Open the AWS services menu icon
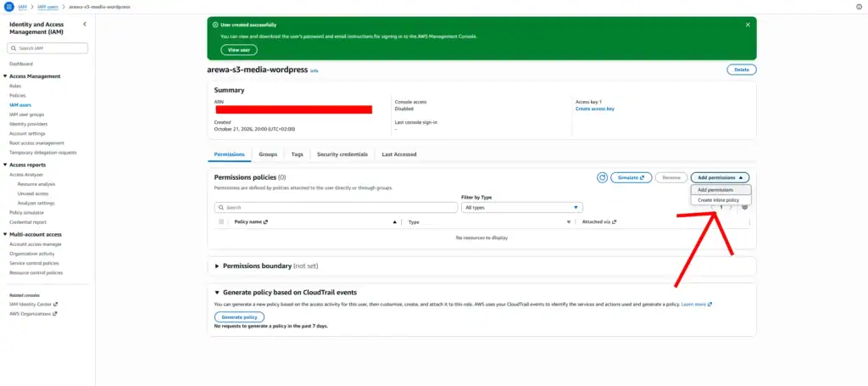Viewport: 868px width, 386px height. coord(8,7)
